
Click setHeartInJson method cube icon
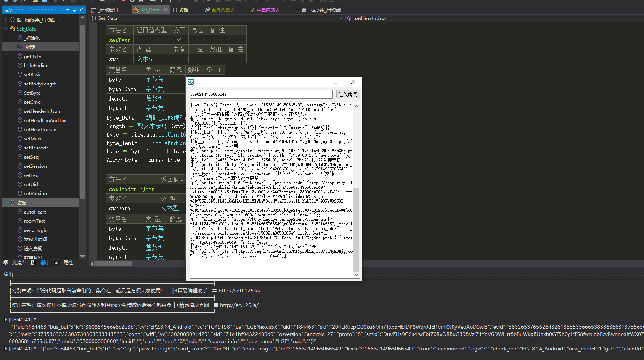pyautogui.click(x=20, y=129)
